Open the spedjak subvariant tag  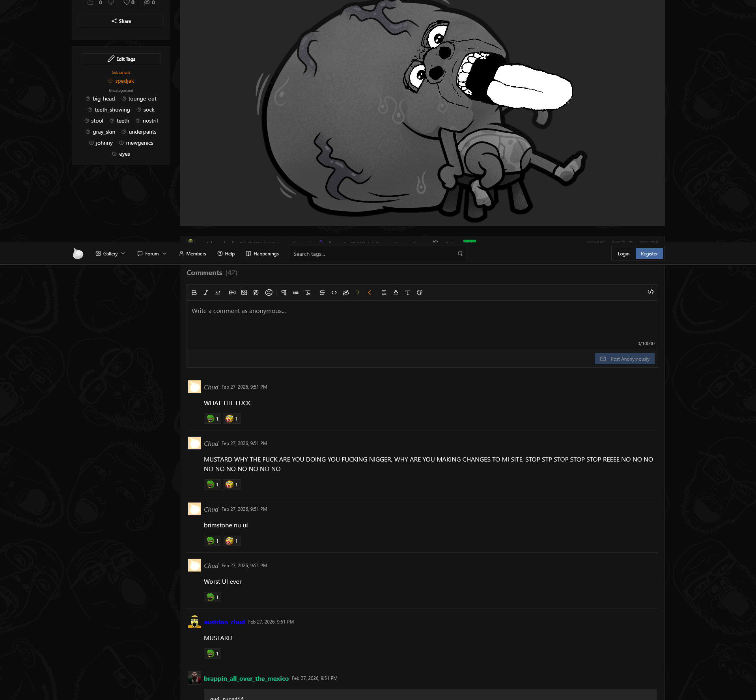tap(125, 81)
